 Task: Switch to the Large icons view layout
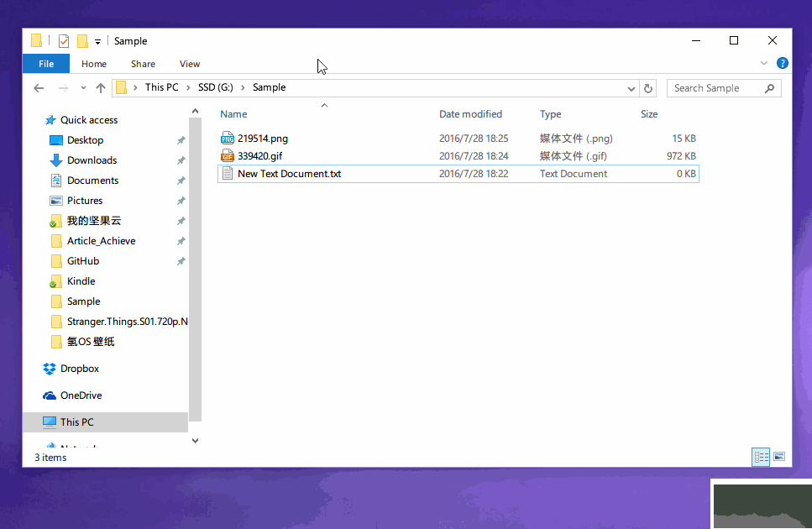click(779, 457)
